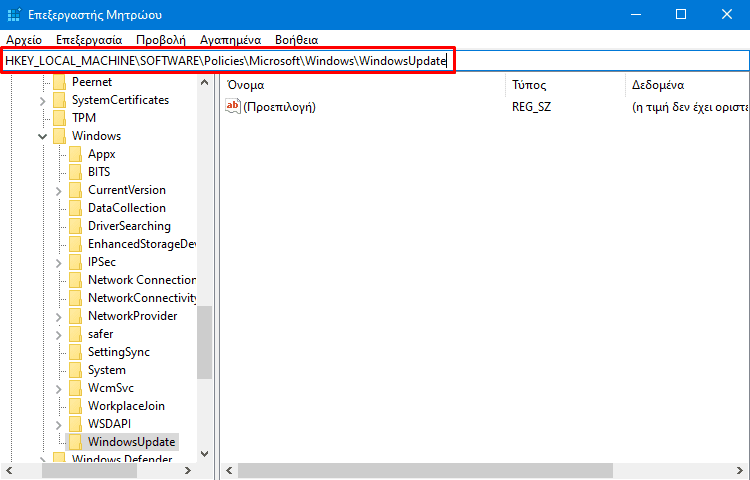Click the (η τιμή δεν έχει οριστεί) data cell
The image size is (750, 480).
689,107
